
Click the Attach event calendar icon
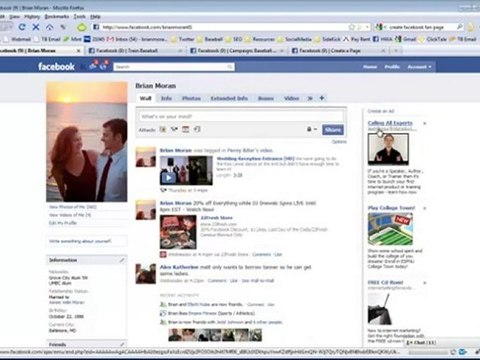[x=186, y=129]
